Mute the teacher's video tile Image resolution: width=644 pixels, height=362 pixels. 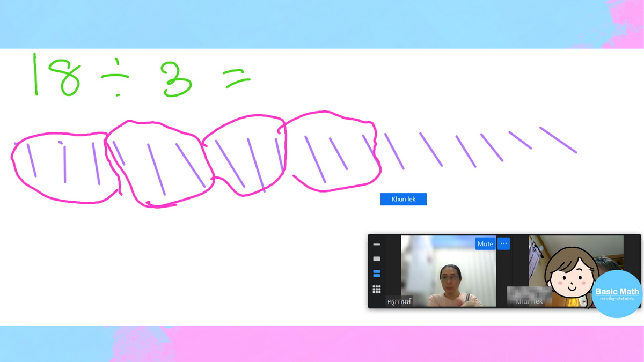[x=485, y=243]
